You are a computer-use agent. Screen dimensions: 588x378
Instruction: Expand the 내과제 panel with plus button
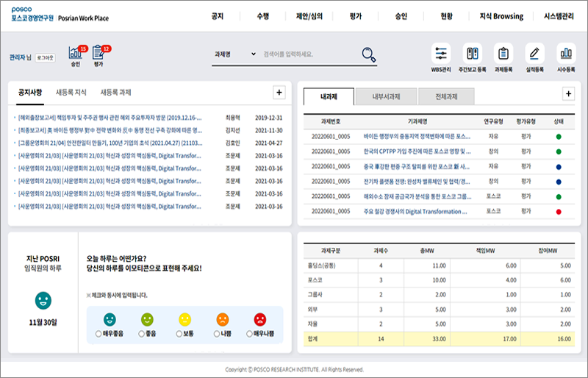click(568, 93)
